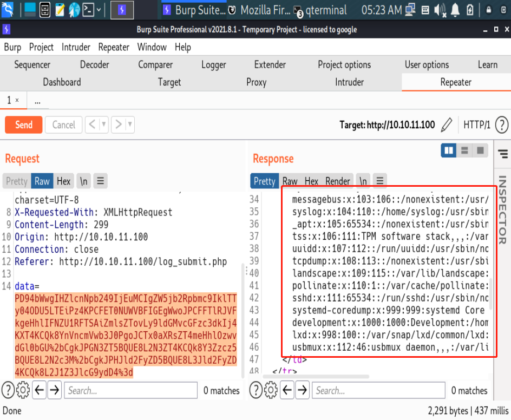
Task: Click the lock screen tray icon
Action: (x=488, y=10)
